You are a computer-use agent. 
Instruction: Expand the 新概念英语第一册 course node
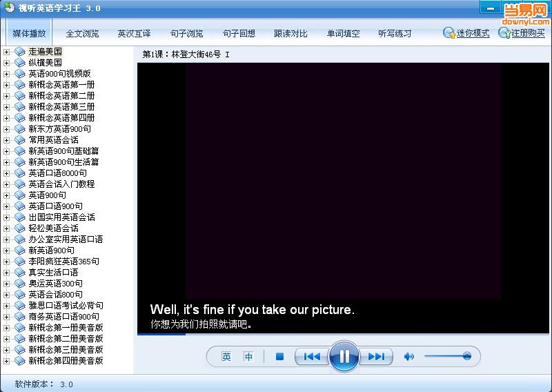pos(6,85)
